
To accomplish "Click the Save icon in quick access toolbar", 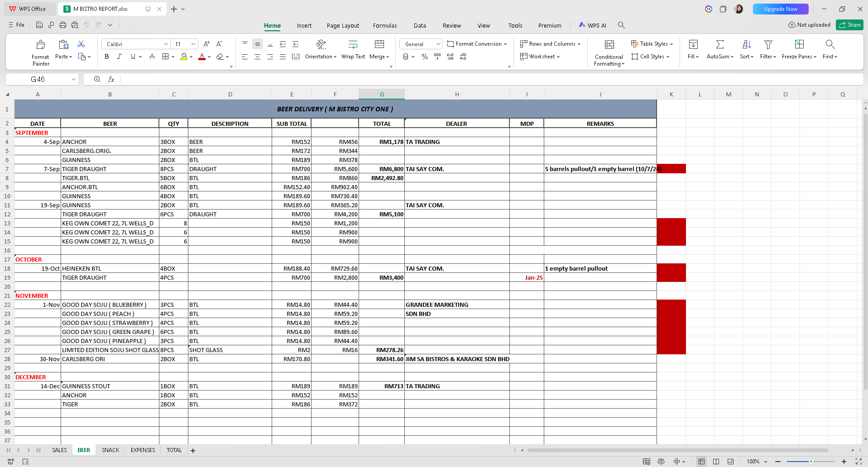I will tap(39, 25).
